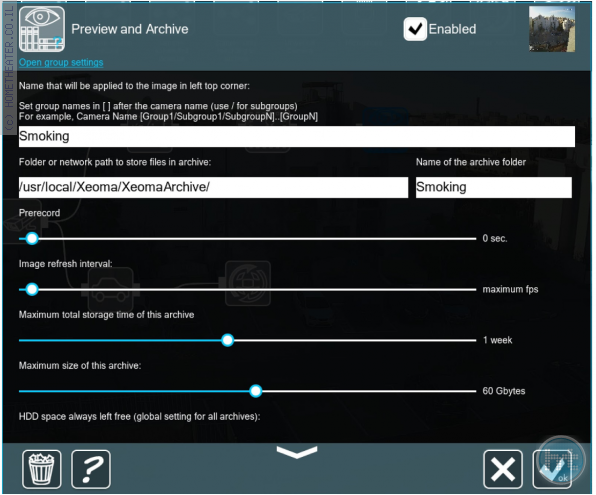
Task: Edit the archive path /usr/local/Xeoma/XeomaArchive/
Action: (x=213, y=187)
